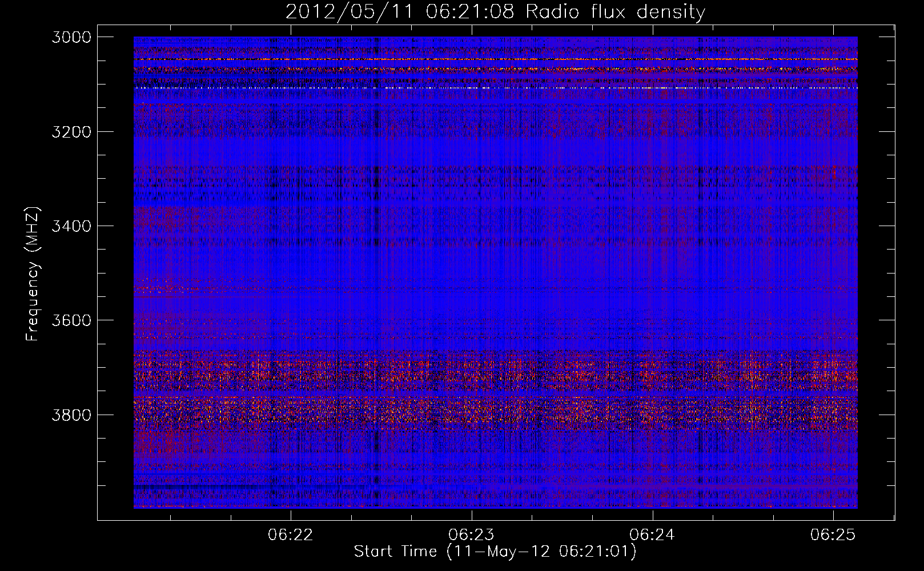The height and width of the screenshot is (571, 924).
Task: Click the "Frequency (MHZ)" y-axis label
Action: [33, 274]
